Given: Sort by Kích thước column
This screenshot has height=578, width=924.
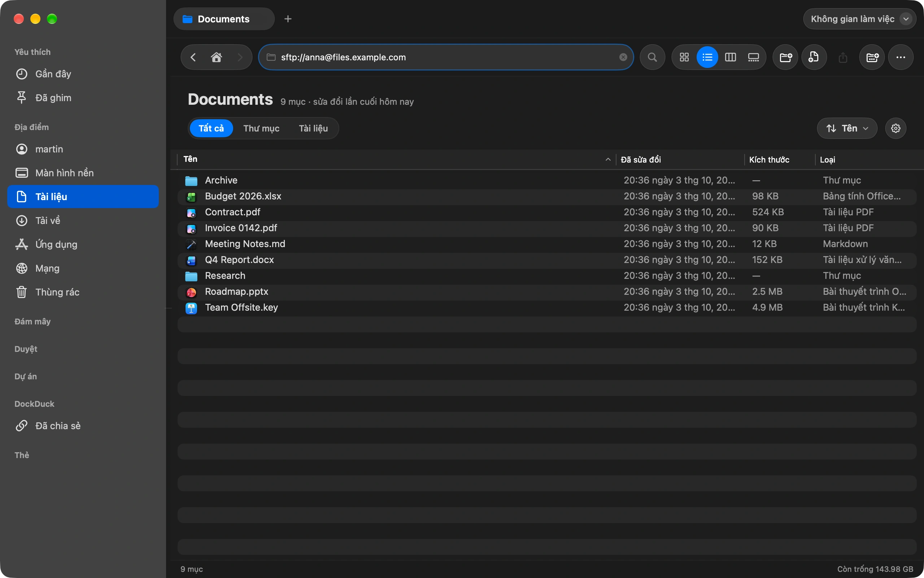Looking at the screenshot, I should point(780,159).
